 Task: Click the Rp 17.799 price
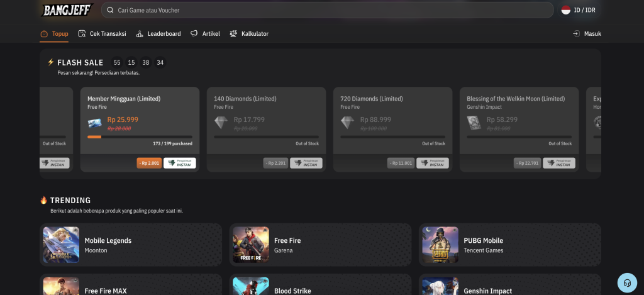click(249, 120)
